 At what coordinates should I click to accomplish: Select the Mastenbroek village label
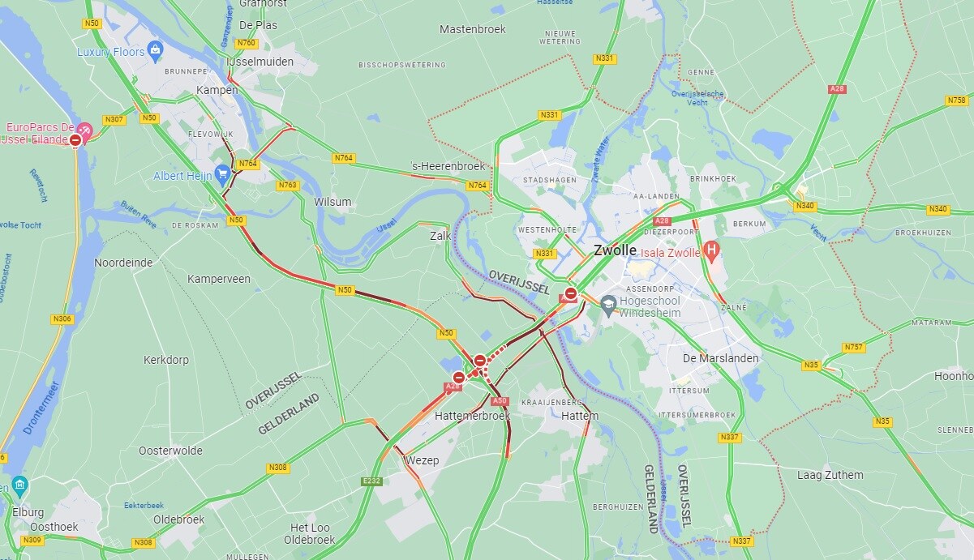click(x=473, y=29)
